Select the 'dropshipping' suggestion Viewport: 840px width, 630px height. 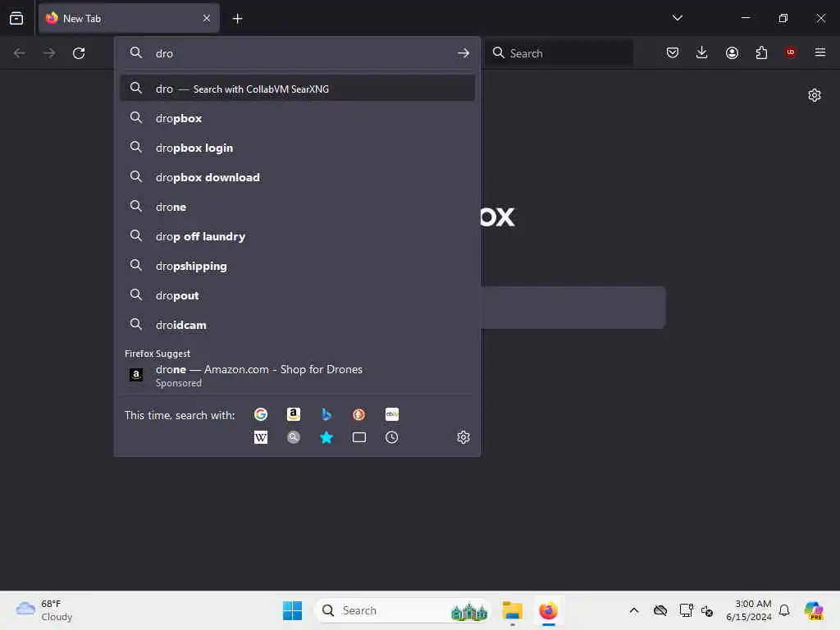point(297,267)
